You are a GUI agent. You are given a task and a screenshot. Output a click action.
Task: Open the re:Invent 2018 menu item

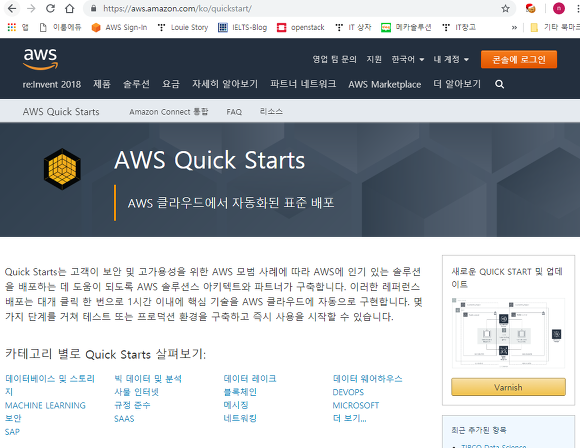click(52, 84)
